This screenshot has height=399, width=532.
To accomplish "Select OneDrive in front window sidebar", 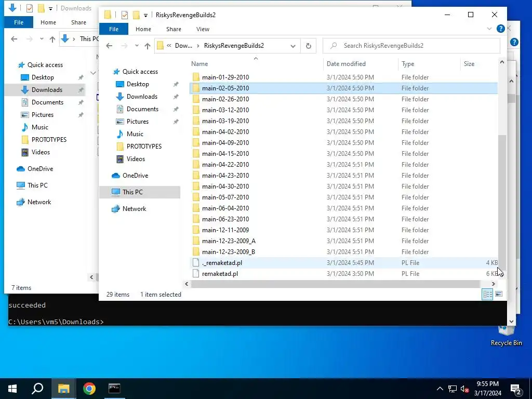I will [135, 176].
